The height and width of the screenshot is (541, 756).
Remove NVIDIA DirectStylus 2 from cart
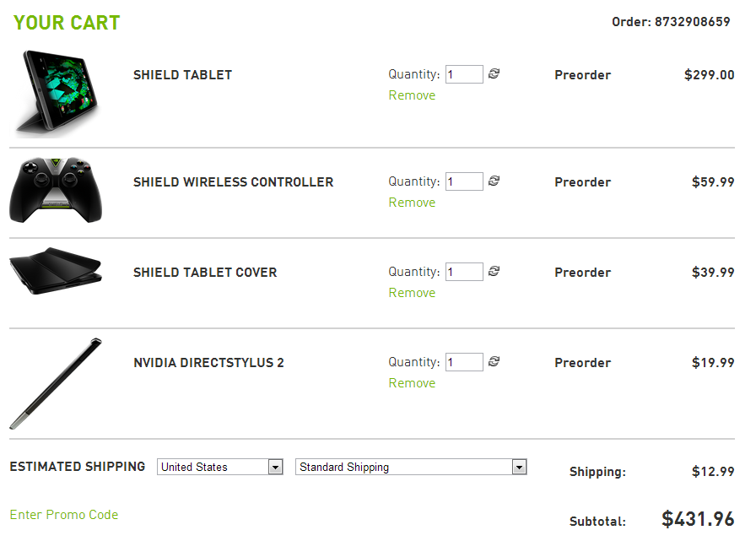click(412, 382)
